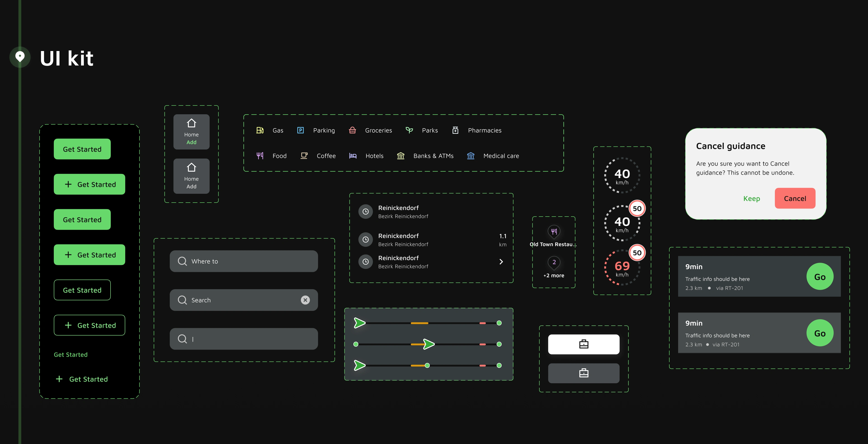Click the green dot on bottom route slider
This screenshot has height=444, width=868.
427,366
